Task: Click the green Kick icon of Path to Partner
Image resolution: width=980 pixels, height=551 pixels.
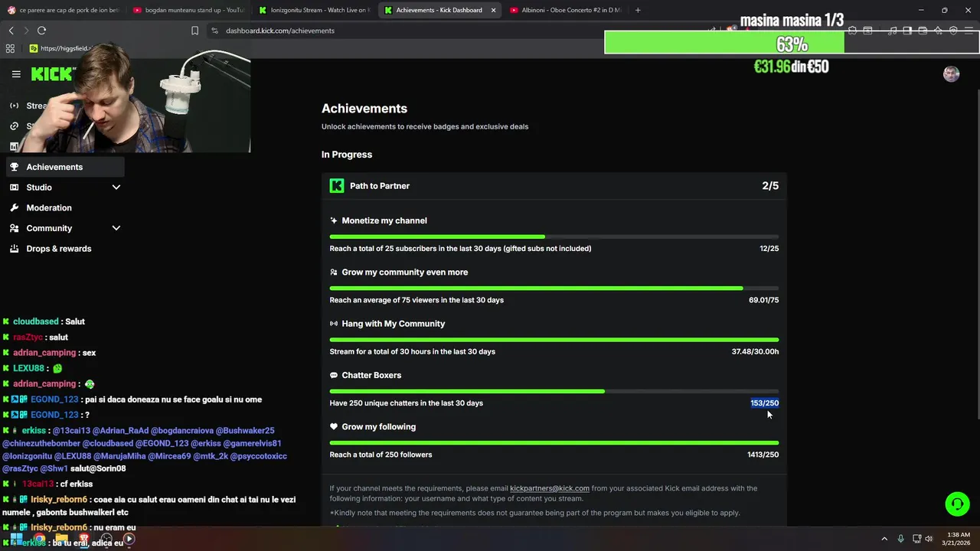Action: pos(337,186)
